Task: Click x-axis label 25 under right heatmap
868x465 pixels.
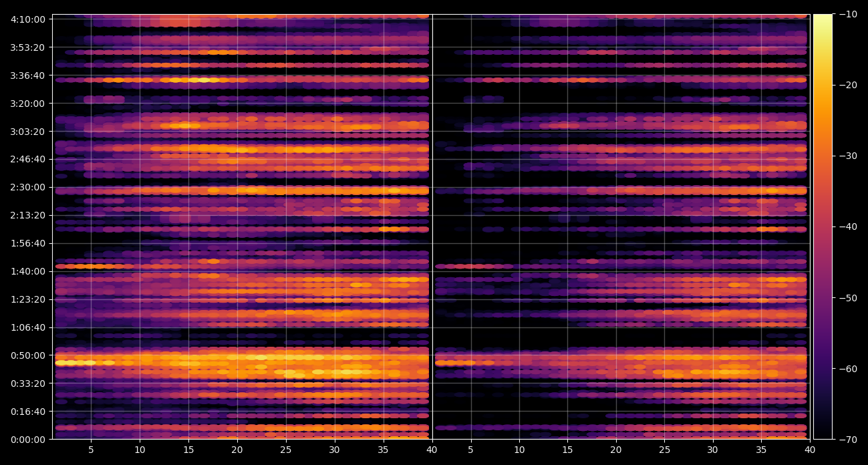Action: click(x=665, y=450)
